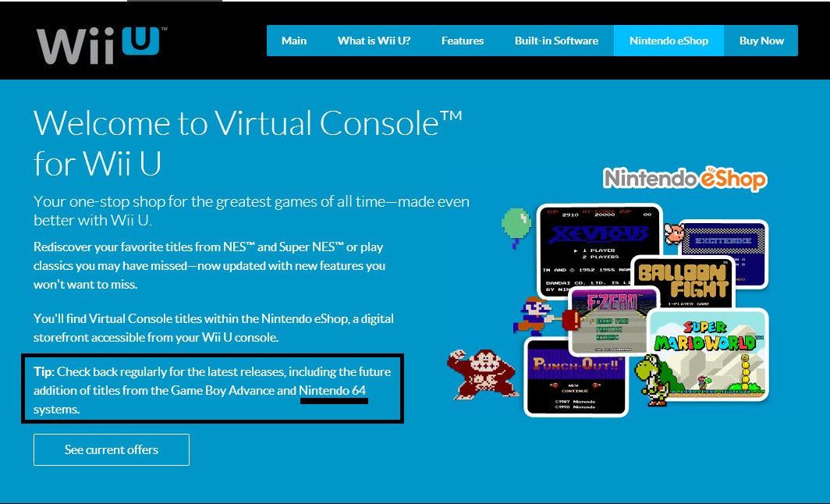Screen dimensions: 830x504
Task: Click the Nintendo eShop logo
Action: (x=685, y=179)
